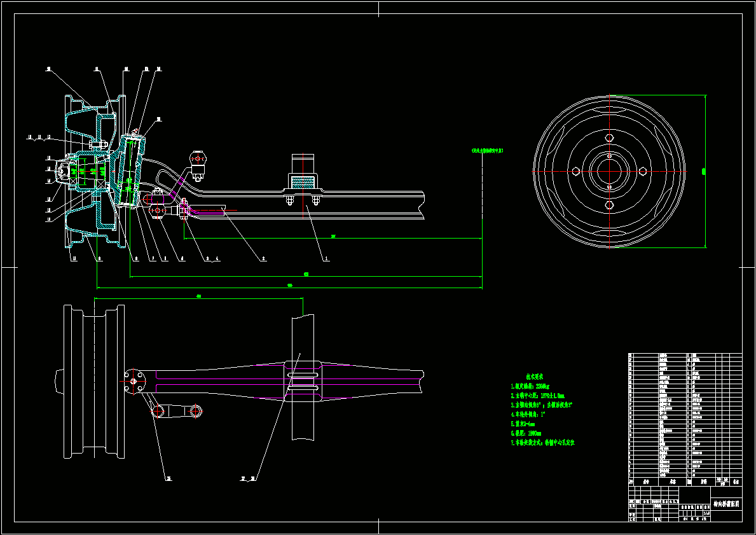Select the center hub of the wheel front view
The width and height of the screenshot is (756, 535).
click(x=609, y=171)
